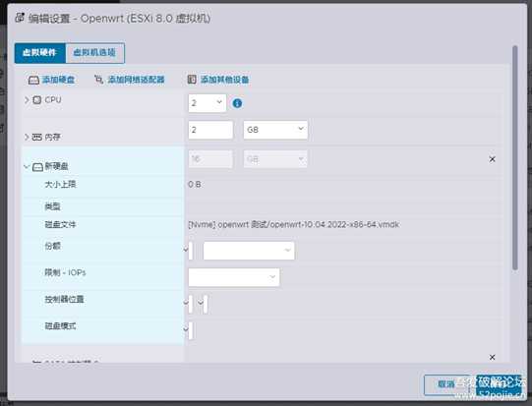Click the network adapter icon beside 添加网络适配器

(x=98, y=80)
